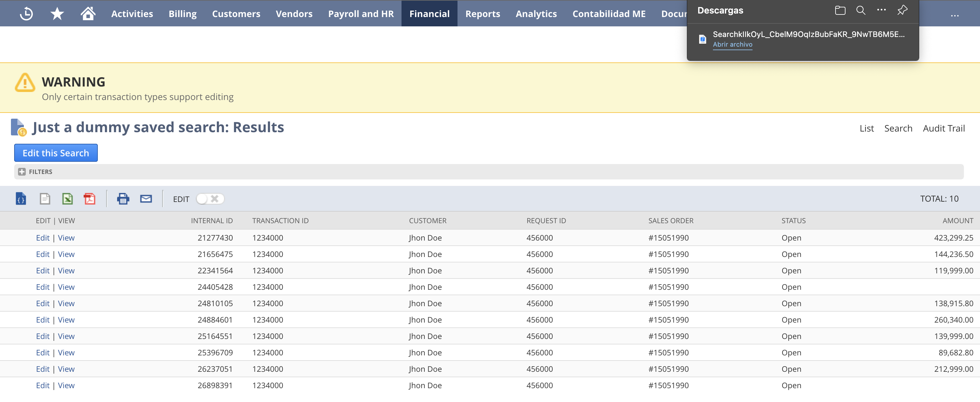This screenshot has height=402, width=980.
Task: Print the search results
Action: click(x=123, y=198)
